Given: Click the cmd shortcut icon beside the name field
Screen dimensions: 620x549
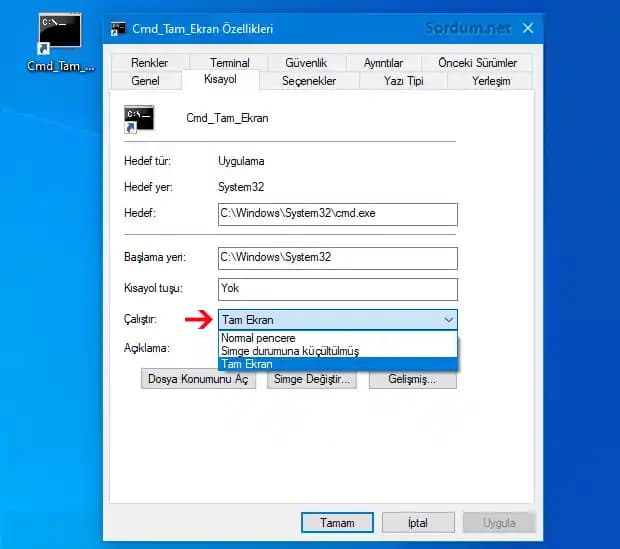Looking at the screenshot, I should pyautogui.click(x=138, y=119).
